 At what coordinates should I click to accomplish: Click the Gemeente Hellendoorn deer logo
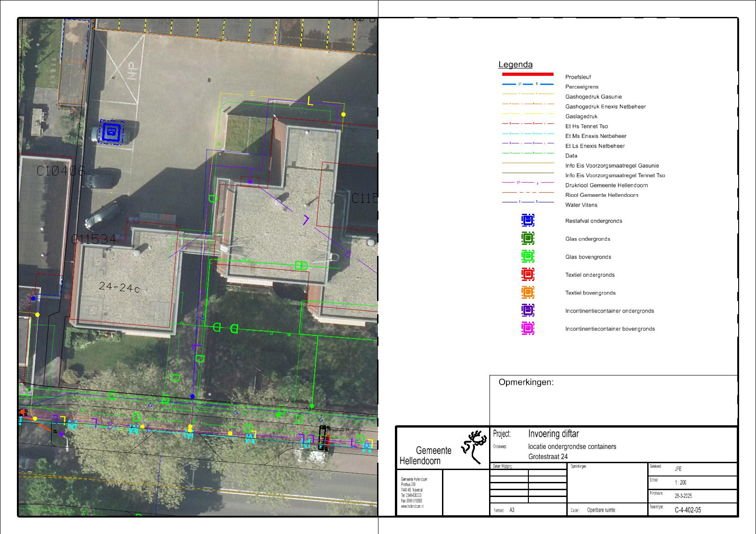(x=474, y=446)
